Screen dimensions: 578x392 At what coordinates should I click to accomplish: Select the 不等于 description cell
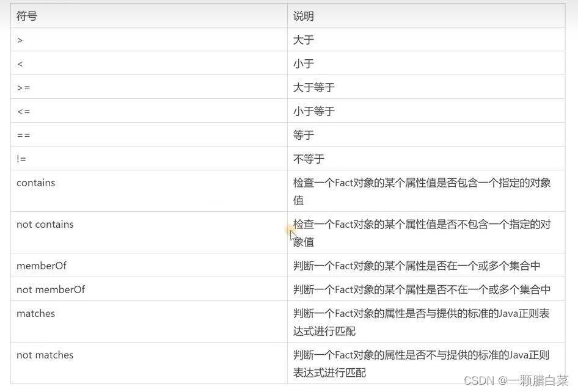tap(426, 158)
